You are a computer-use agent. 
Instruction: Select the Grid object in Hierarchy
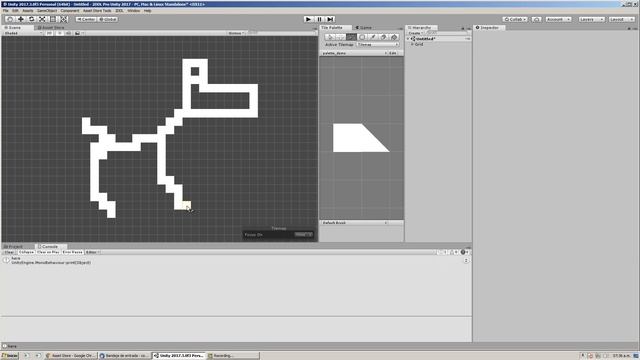tap(419, 44)
